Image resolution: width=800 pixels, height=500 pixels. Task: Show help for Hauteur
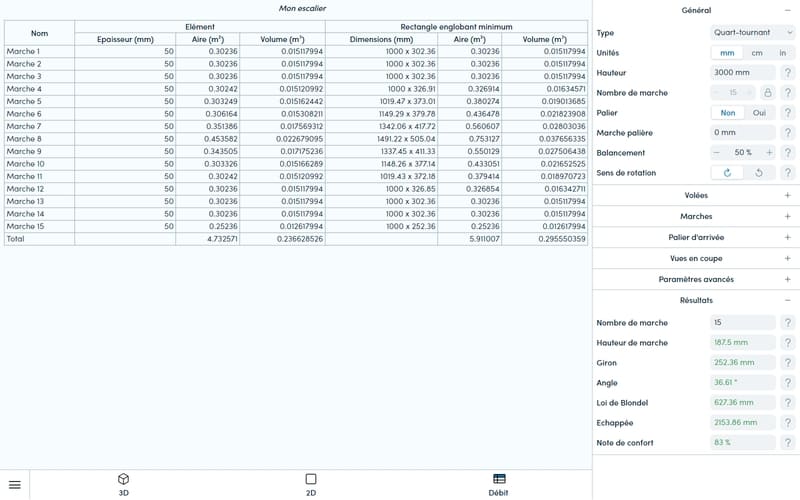[x=788, y=72]
